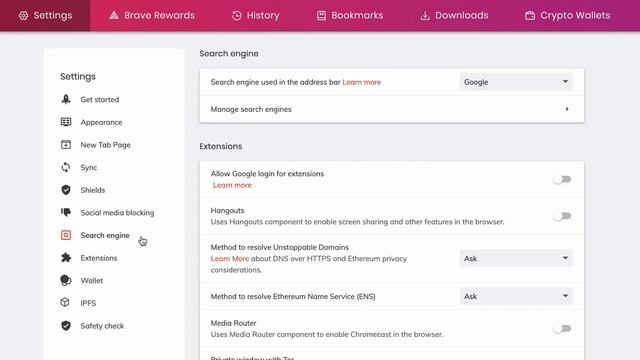Click the History clock icon
Viewport: 640px width, 360px height.
coord(237,16)
